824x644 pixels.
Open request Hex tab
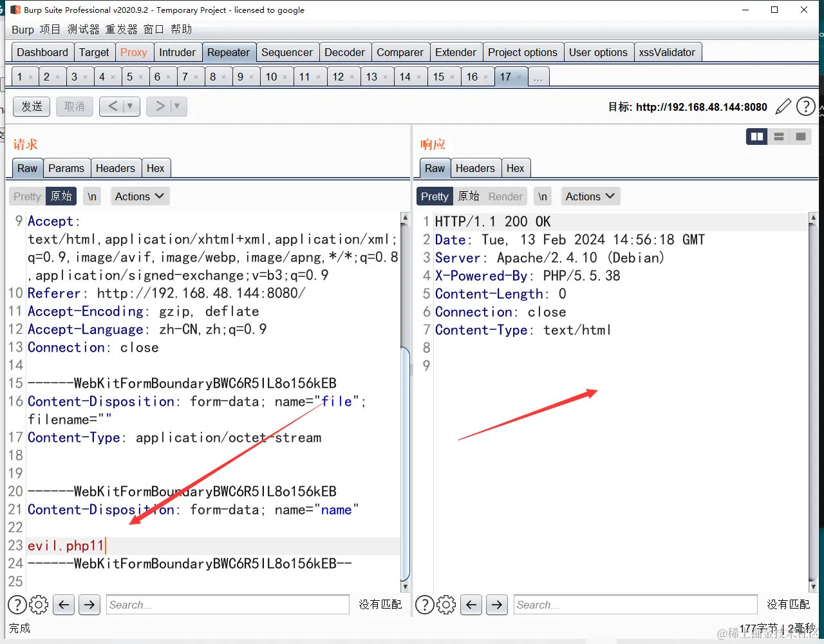pyautogui.click(x=156, y=168)
